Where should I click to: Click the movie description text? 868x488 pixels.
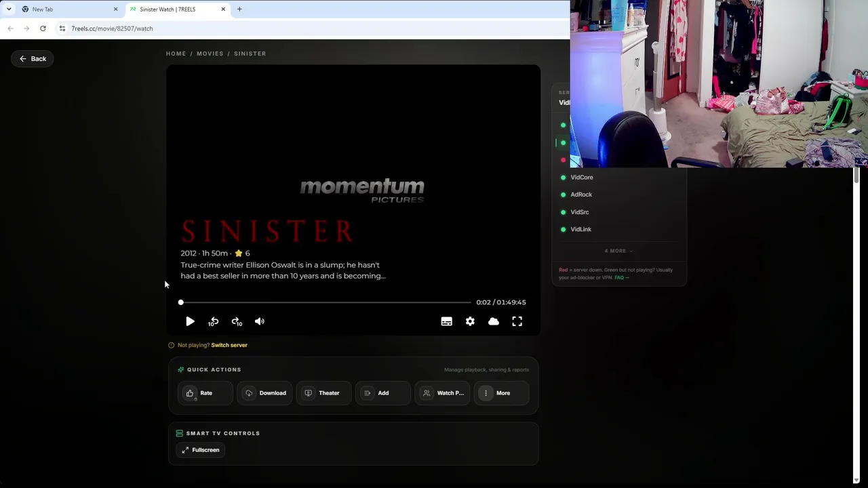tap(283, 270)
